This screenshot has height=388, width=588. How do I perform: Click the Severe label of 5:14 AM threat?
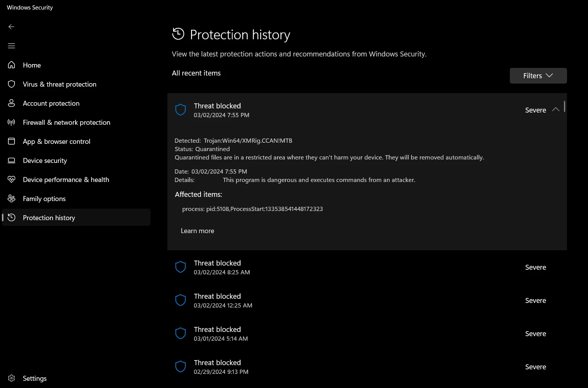[535, 333]
